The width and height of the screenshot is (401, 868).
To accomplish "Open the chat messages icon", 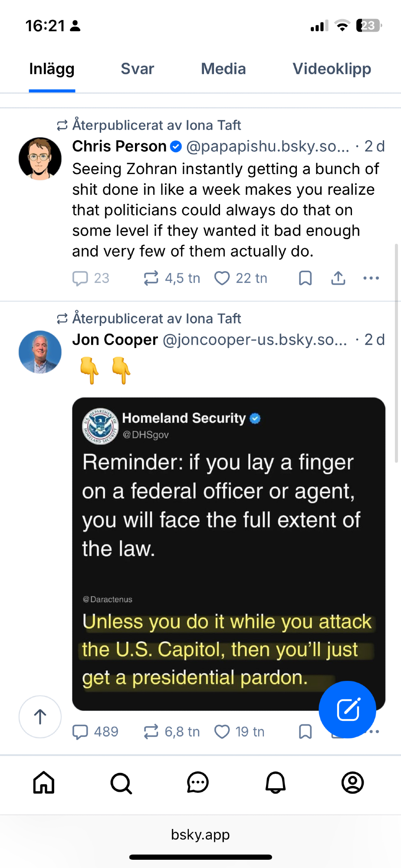I will click(198, 783).
